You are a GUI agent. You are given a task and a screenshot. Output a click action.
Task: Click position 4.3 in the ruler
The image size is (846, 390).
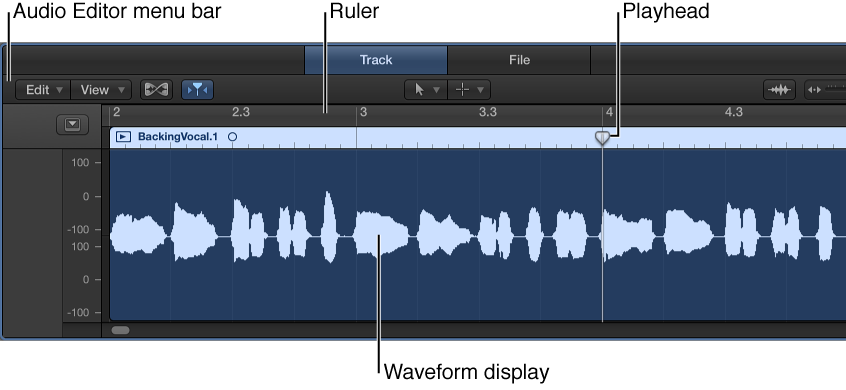pyautogui.click(x=734, y=112)
